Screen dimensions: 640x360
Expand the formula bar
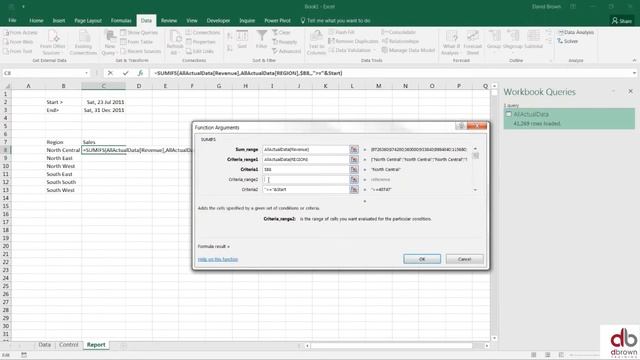(634, 73)
